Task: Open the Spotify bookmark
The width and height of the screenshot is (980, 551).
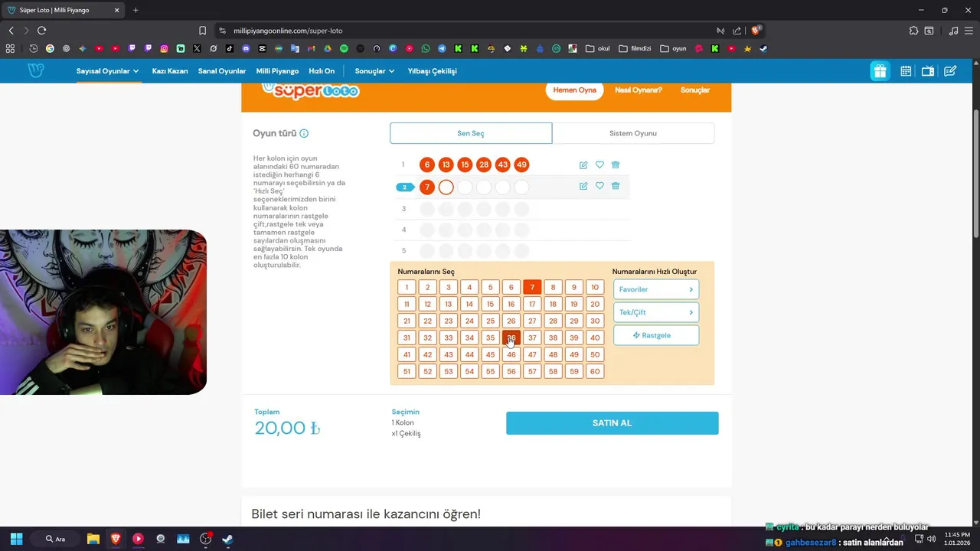Action: click(344, 48)
